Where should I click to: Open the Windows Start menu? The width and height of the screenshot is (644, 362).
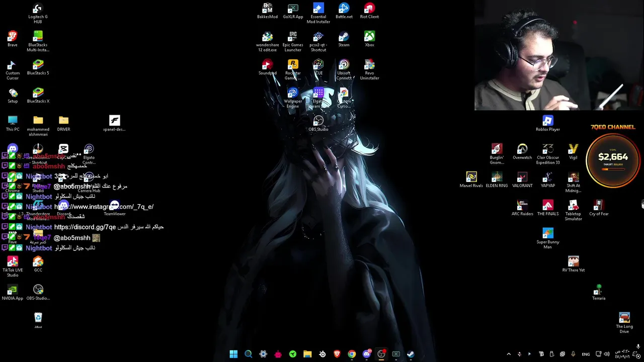coord(233,354)
